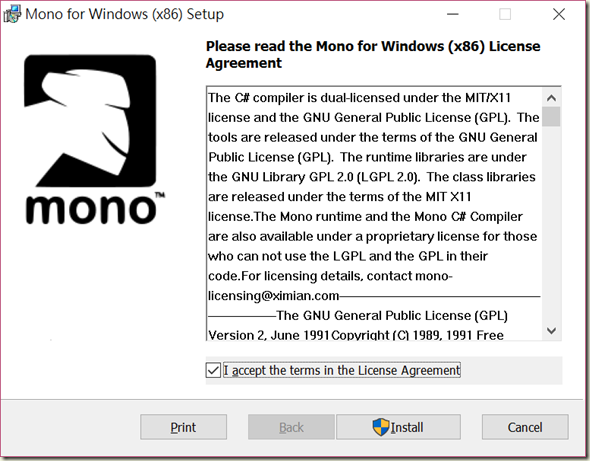
Task: Click the 'I accept the terms' label
Action: point(342,370)
